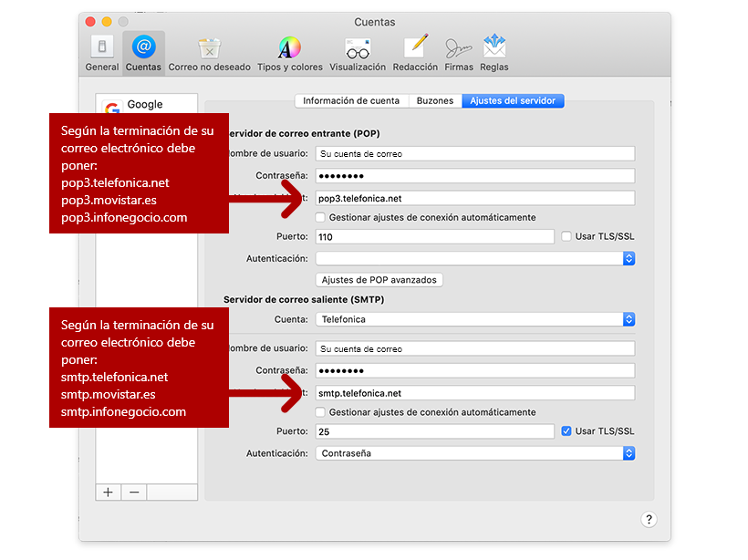Select the Google account in sidebar
The image size is (748, 560).
147,105
